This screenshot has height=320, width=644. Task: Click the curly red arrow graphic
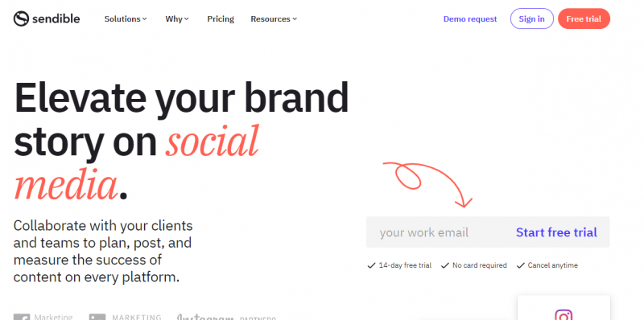tap(428, 184)
